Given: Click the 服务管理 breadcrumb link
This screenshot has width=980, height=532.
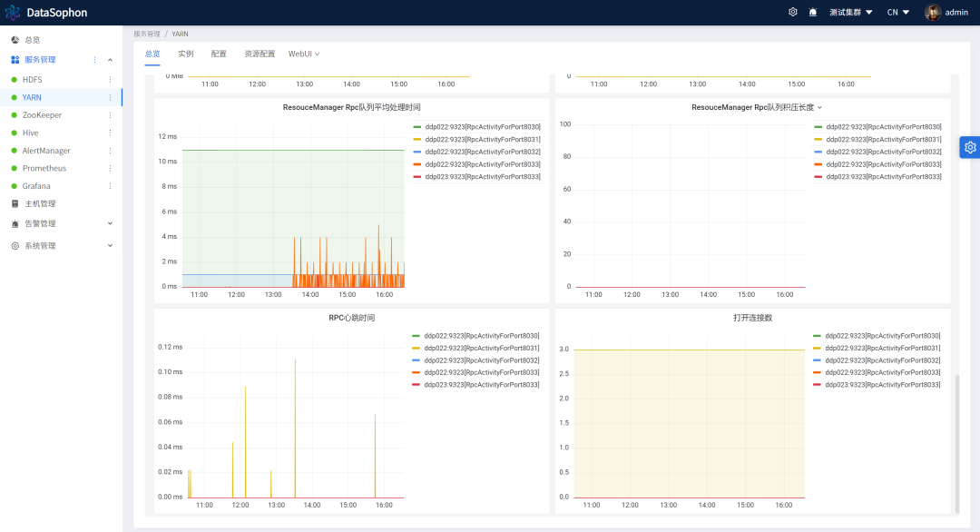Looking at the screenshot, I should (147, 34).
